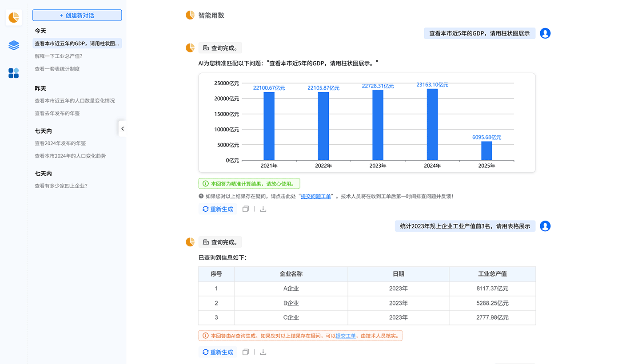Viewport: 622px width, 364px height.
Task: Click the 提交工单 link below the table
Action: pyautogui.click(x=346, y=335)
